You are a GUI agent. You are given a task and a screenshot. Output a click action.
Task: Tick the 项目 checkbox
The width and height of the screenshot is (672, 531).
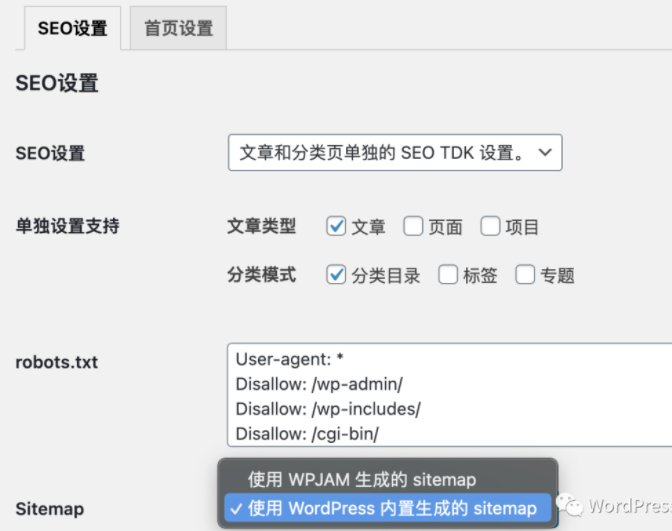pyautogui.click(x=490, y=226)
